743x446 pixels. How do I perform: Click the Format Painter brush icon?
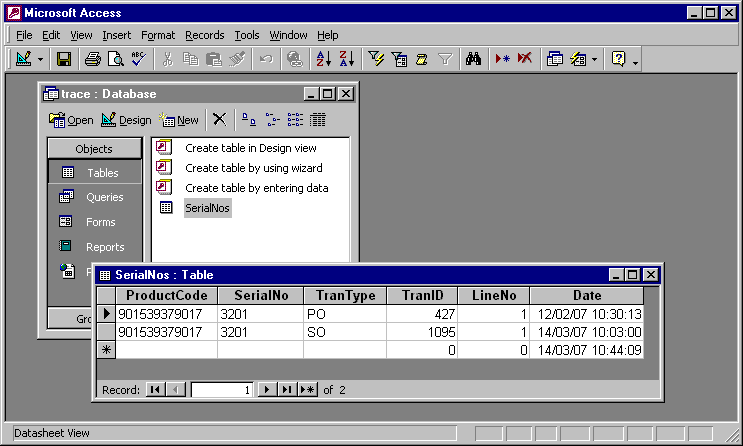(x=237, y=59)
